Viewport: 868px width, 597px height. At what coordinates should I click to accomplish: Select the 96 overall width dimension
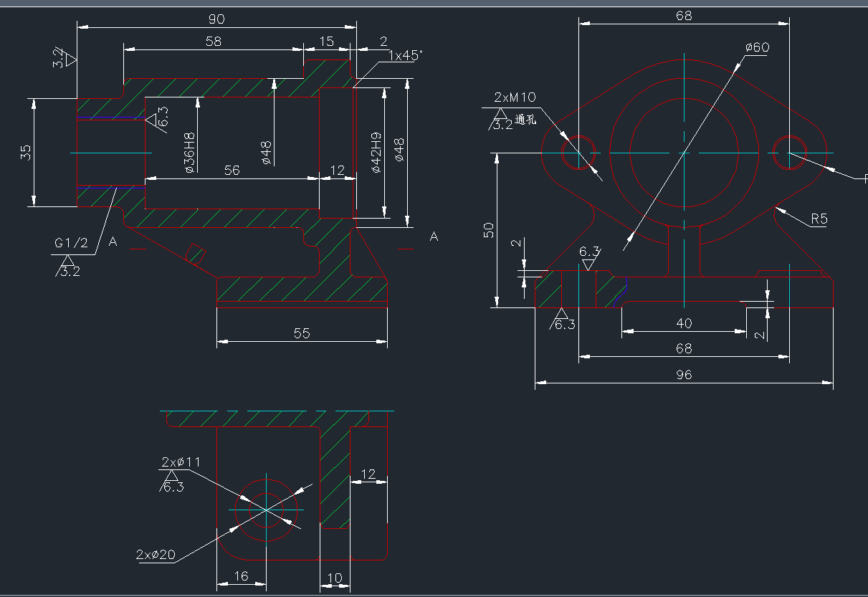coord(684,375)
